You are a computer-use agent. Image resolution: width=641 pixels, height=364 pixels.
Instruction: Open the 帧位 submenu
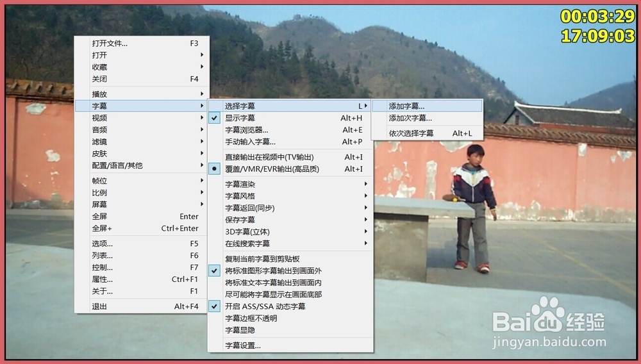(x=142, y=181)
